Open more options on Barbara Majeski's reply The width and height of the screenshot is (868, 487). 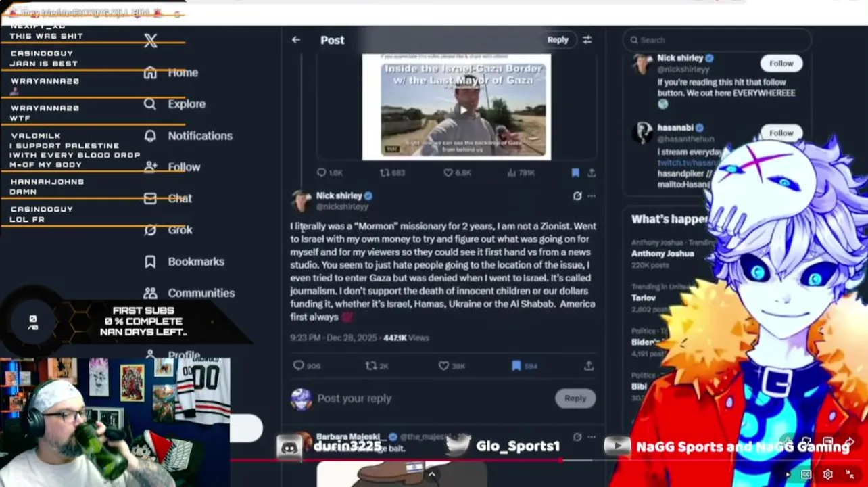point(592,437)
